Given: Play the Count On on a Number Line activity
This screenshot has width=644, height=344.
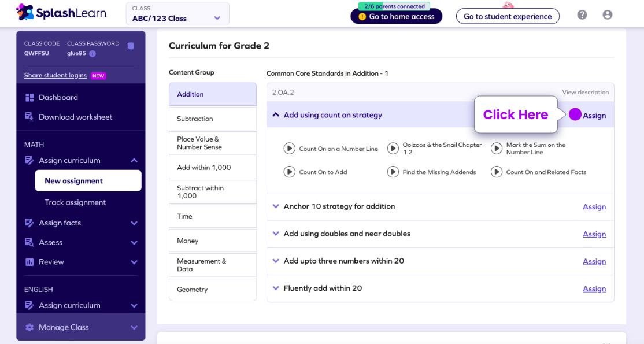Looking at the screenshot, I should coord(289,149).
